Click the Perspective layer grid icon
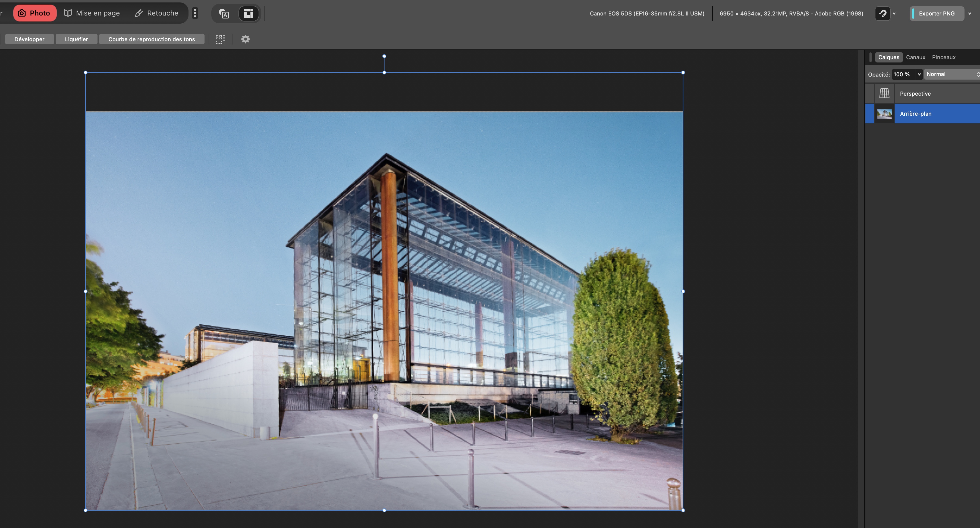980x528 pixels. point(884,94)
